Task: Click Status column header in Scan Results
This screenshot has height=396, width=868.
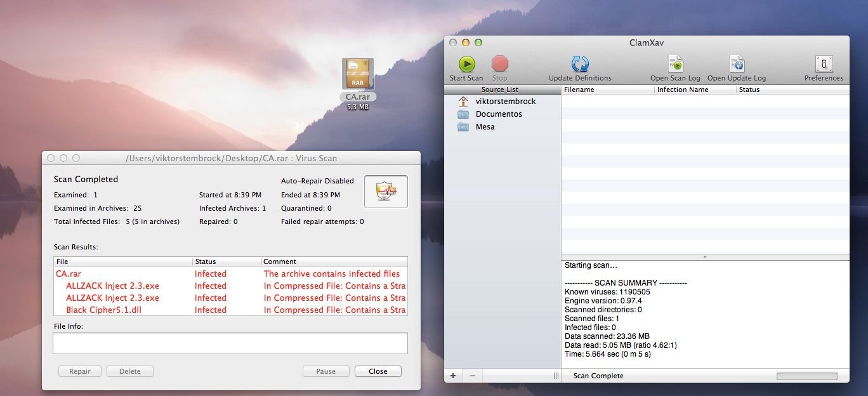Action: tap(227, 261)
